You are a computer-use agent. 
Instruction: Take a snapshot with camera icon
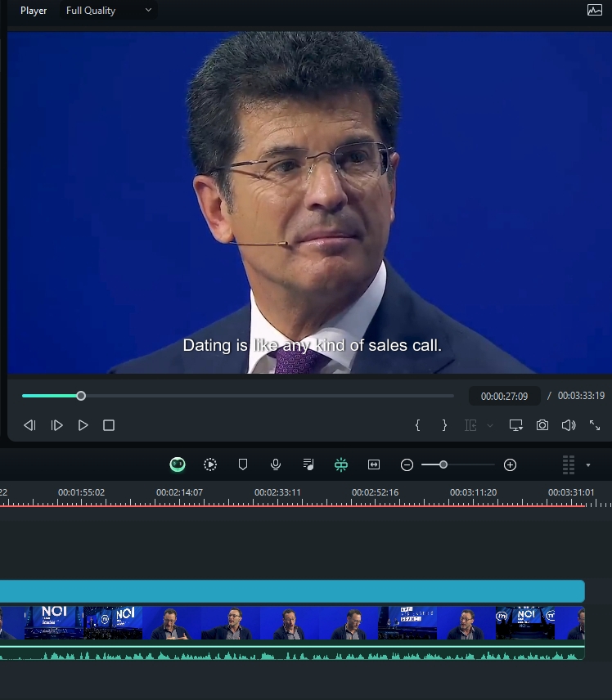[542, 425]
